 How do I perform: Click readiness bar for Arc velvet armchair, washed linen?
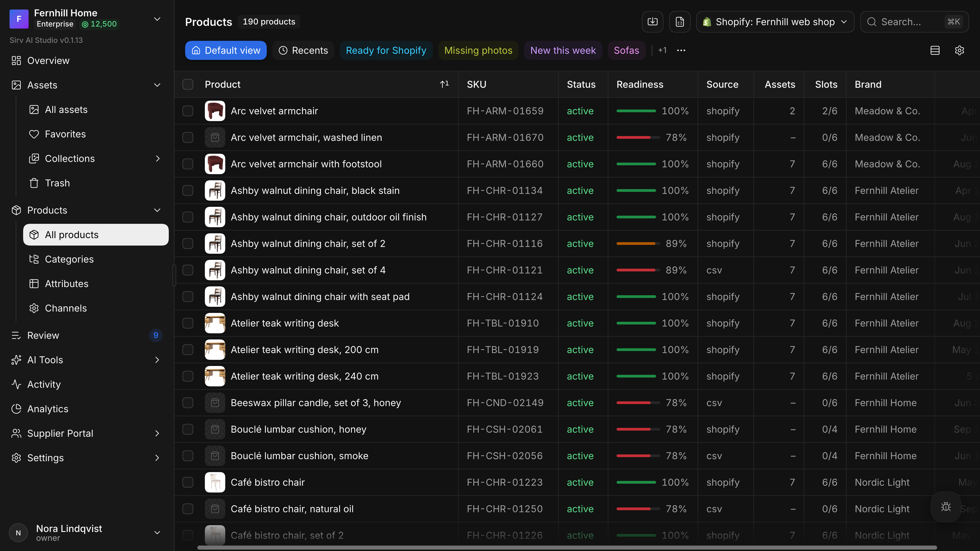point(638,138)
